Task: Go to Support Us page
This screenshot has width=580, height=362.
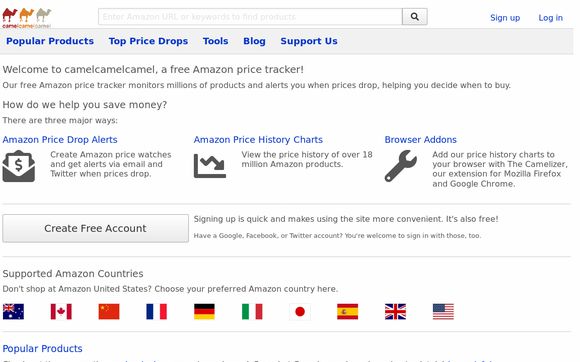Action: (x=309, y=41)
